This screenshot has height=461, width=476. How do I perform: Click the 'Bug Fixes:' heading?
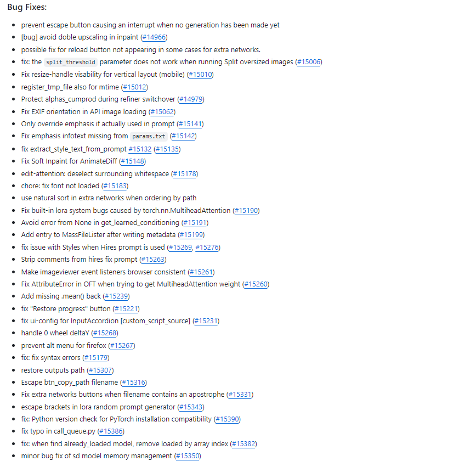[27, 7]
